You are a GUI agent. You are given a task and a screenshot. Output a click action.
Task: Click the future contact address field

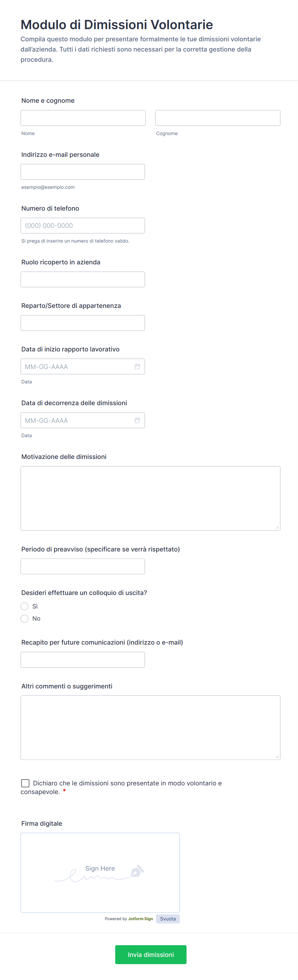(83, 659)
